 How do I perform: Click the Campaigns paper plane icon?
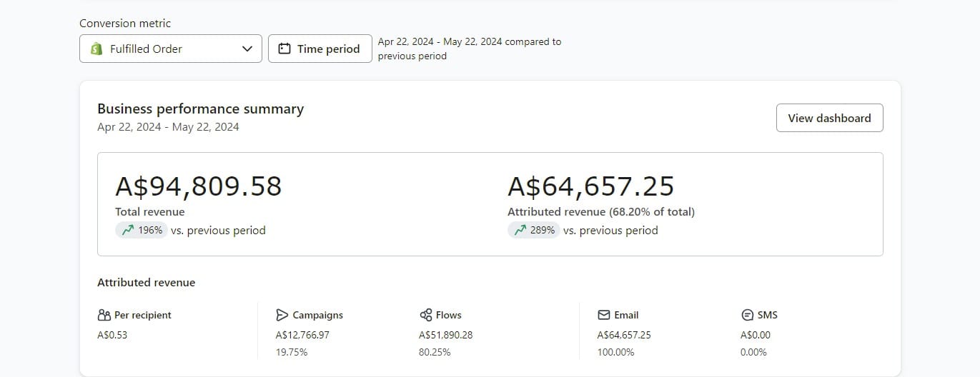pos(282,315)
